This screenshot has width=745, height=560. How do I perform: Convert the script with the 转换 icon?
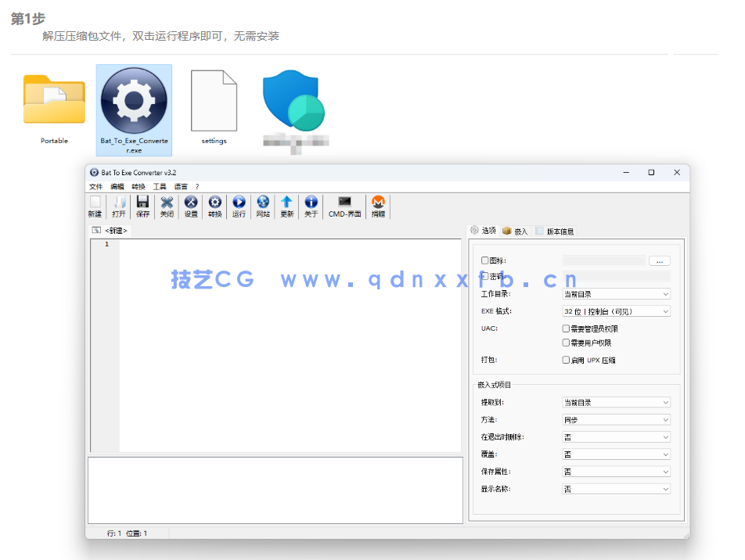pyautogui.click(x=214, y=206)
